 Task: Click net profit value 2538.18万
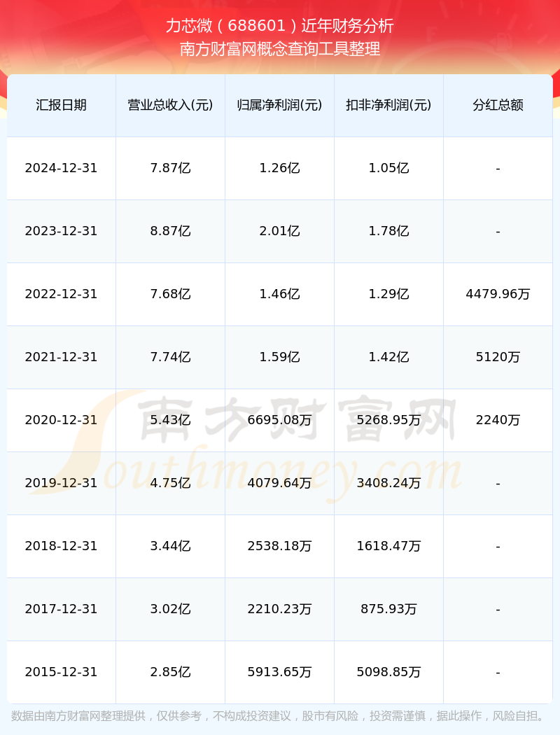280,546
